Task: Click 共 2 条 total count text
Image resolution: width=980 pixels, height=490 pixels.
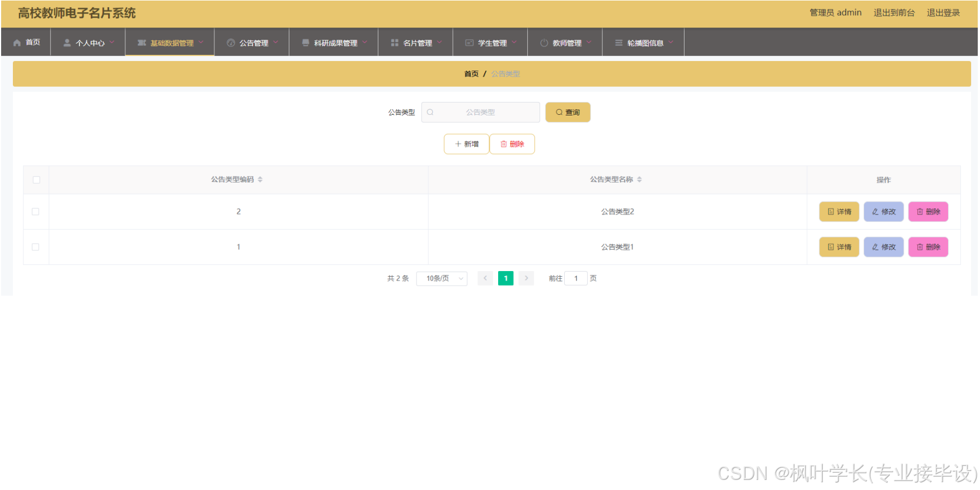Action: pos(398,278)
